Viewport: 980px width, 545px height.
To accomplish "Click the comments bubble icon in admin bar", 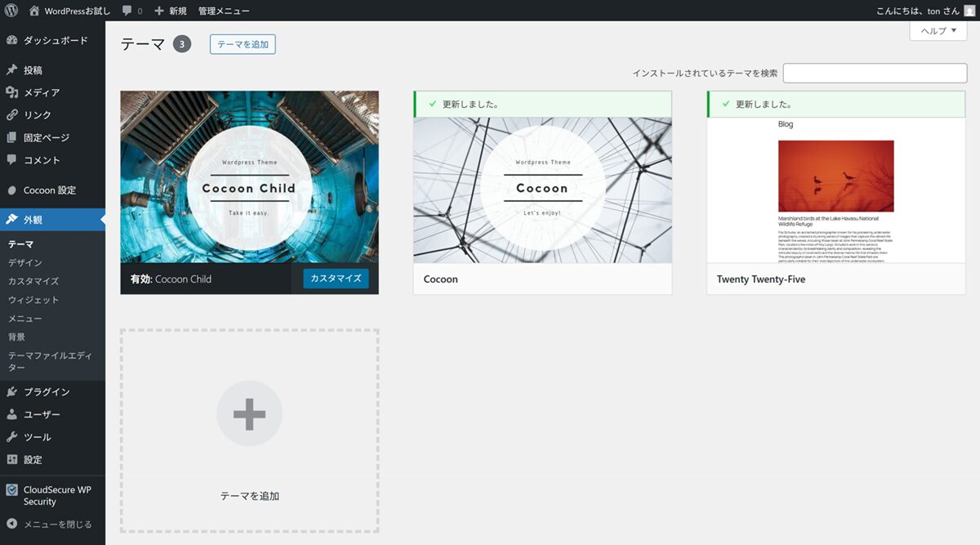I will tap(127, 11).
